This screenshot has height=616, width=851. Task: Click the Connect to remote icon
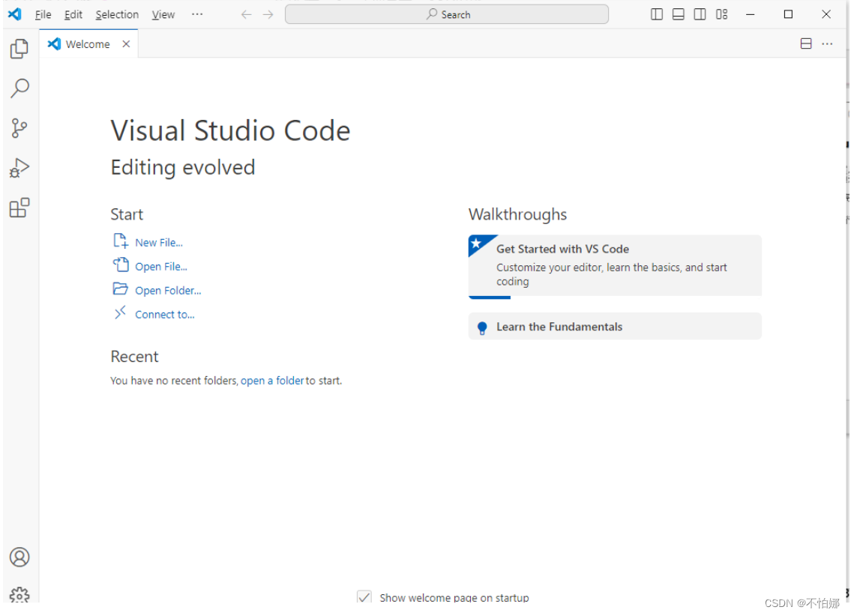[x=120, y=312]
